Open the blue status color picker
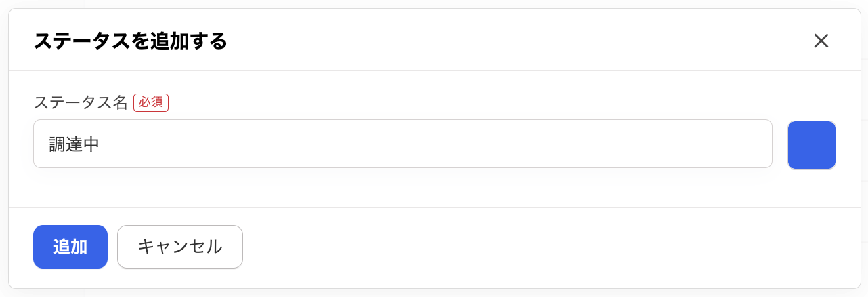 click(x=811, y=144)
